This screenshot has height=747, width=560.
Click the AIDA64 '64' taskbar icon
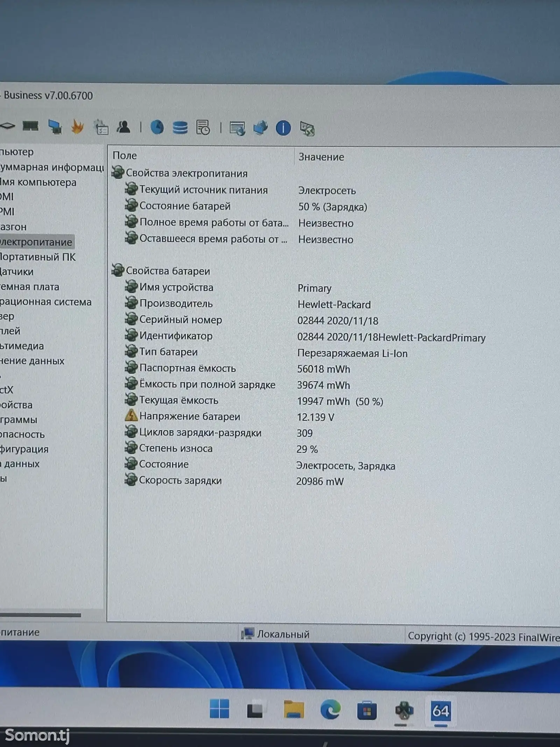tap(440, 711)
